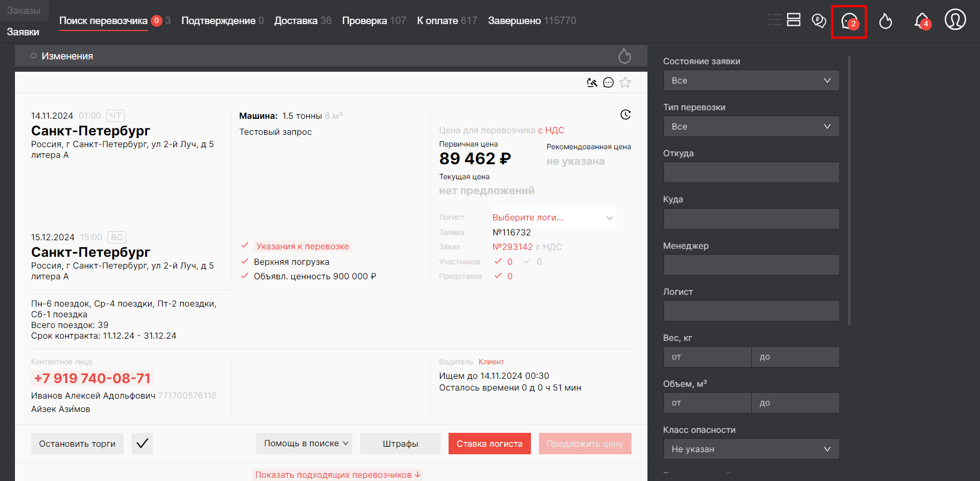Click Тестовый запрос text
Screen dimensions: 980x481
[x=275, y=132]
